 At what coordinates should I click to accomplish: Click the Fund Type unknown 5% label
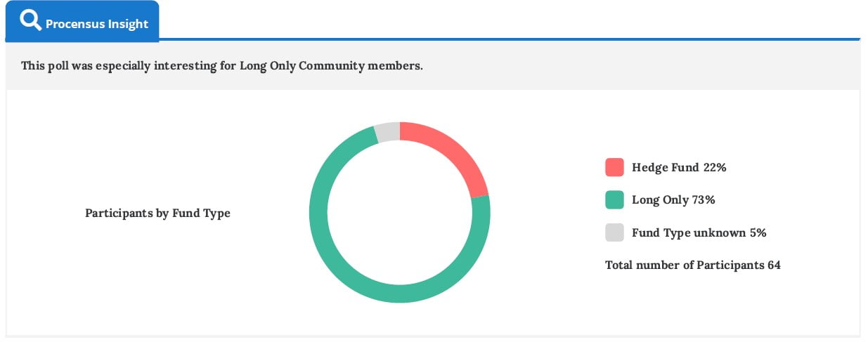pos(698,232)
